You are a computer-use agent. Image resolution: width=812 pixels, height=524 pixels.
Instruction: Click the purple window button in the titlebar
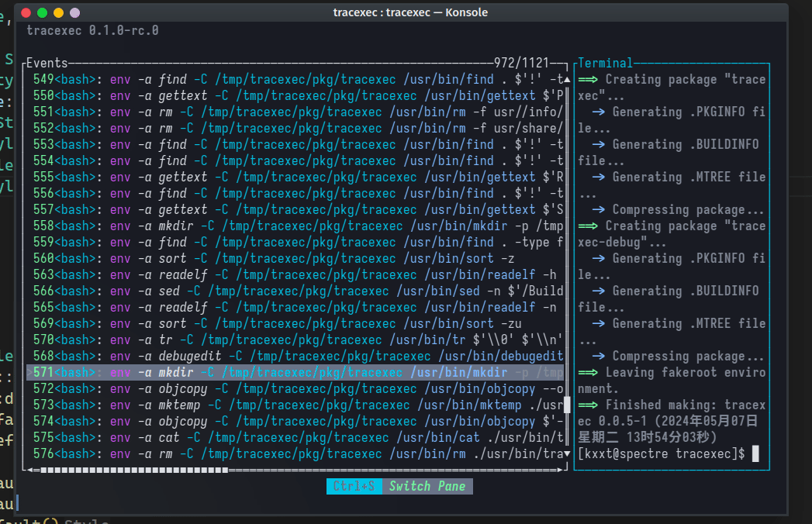[74, 12]
